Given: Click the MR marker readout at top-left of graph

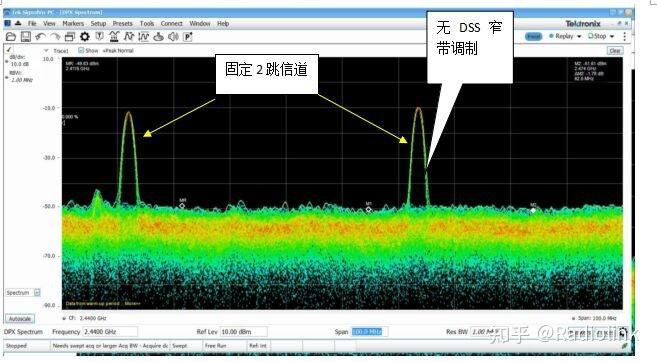Looking at the screenshot, I should (82, 66).
